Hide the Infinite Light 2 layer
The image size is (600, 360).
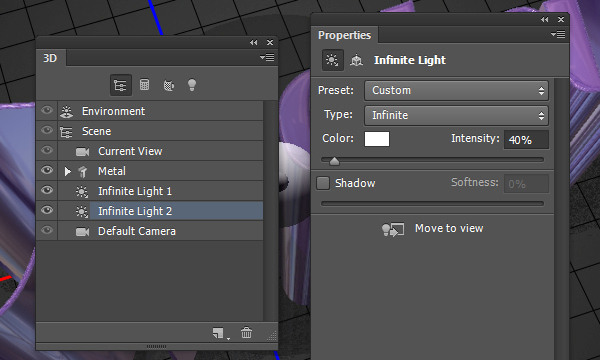coord(47,210)
